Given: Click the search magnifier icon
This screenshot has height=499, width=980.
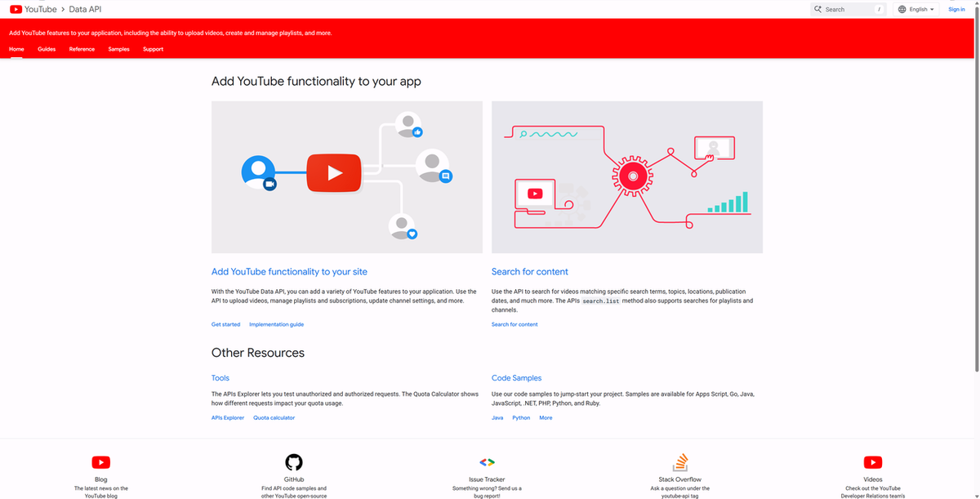Looking at the screenshot, I should (817, 9).
